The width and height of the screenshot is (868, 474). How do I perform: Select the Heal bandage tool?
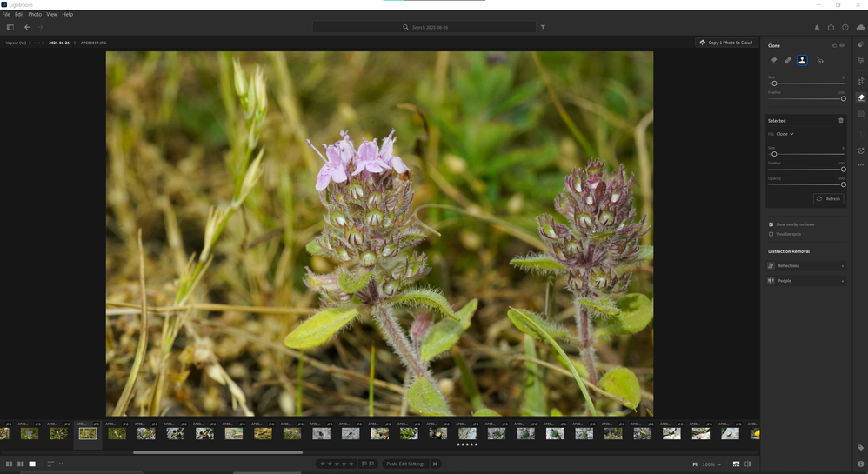pyautogui.click(x=788, y=60)
